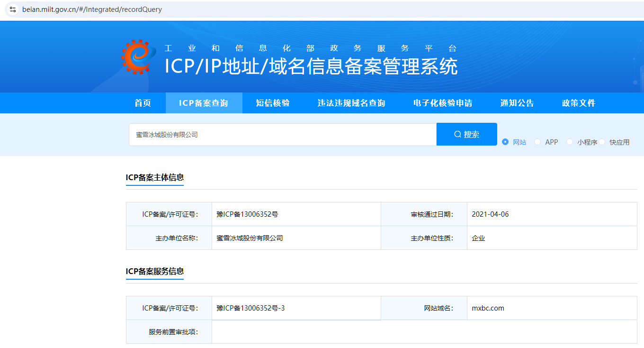644x348 pixels.
Task: Click approval date 2021-04-06
Action: [x=490, y=214]
